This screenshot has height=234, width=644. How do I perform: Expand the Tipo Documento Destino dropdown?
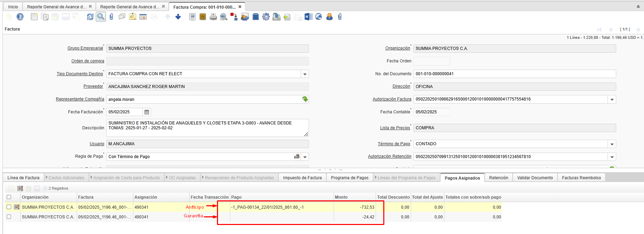point(305,74)
